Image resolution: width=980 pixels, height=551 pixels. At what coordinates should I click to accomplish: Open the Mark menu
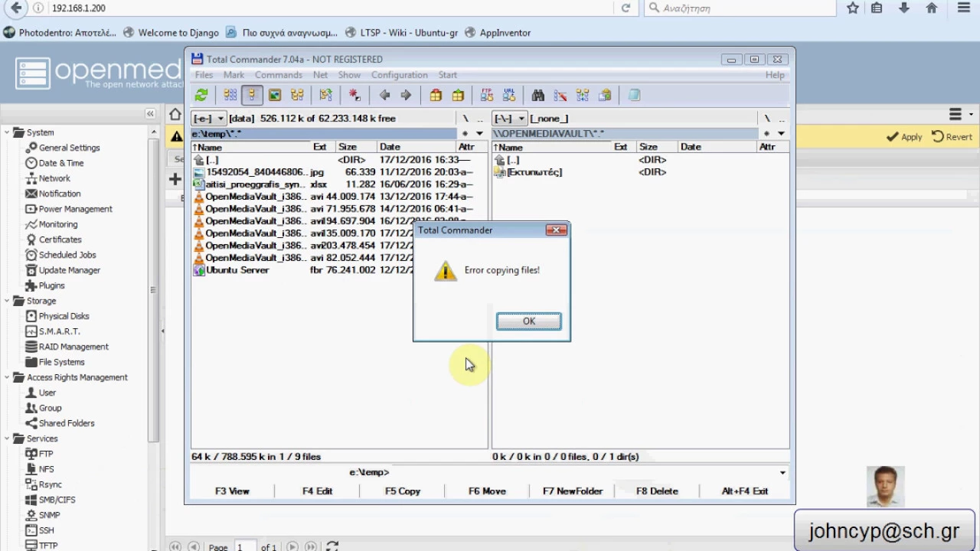pyautogui.click(x=234, y=75)
